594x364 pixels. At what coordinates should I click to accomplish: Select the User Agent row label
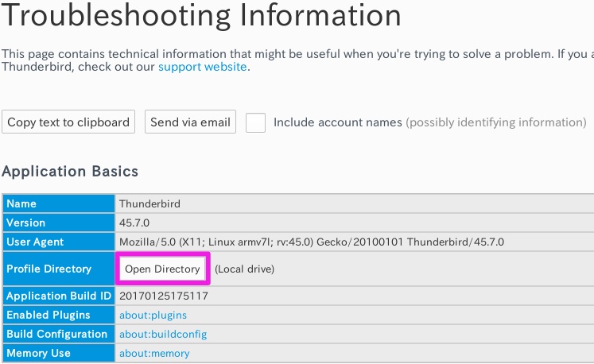pyautogui.click(x=58, y=242)
